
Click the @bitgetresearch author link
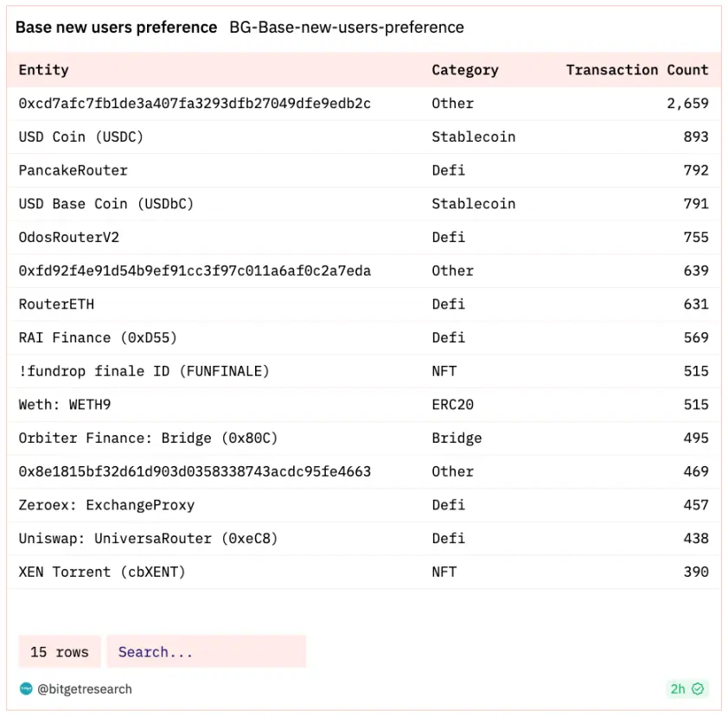coord(84,689)
